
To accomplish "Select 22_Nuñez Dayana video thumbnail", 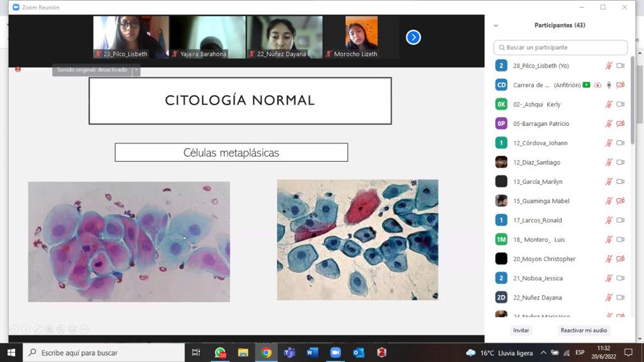I will (285, 37).
